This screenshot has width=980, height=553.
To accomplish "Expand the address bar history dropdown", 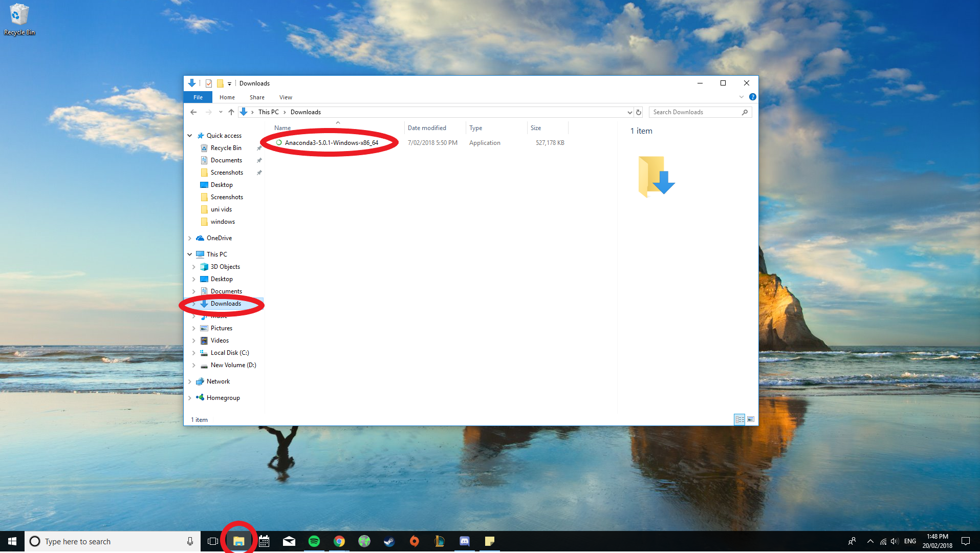I will [x=629, y=112].
